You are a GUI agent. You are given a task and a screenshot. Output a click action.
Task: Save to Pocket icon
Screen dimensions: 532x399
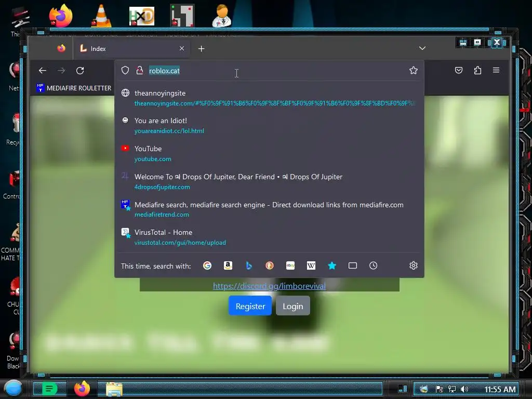459,70
